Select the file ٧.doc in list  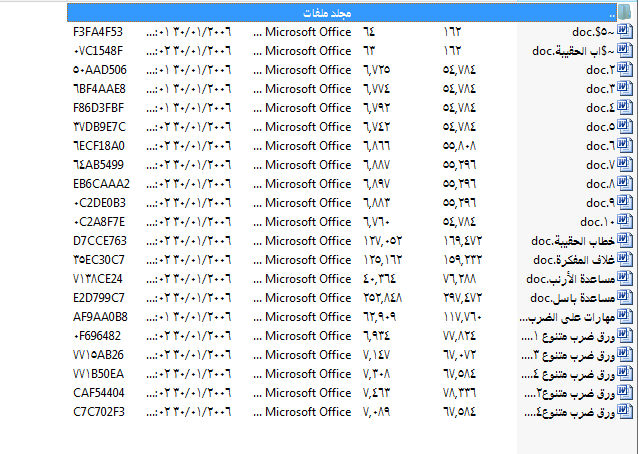tap(598, 165)
